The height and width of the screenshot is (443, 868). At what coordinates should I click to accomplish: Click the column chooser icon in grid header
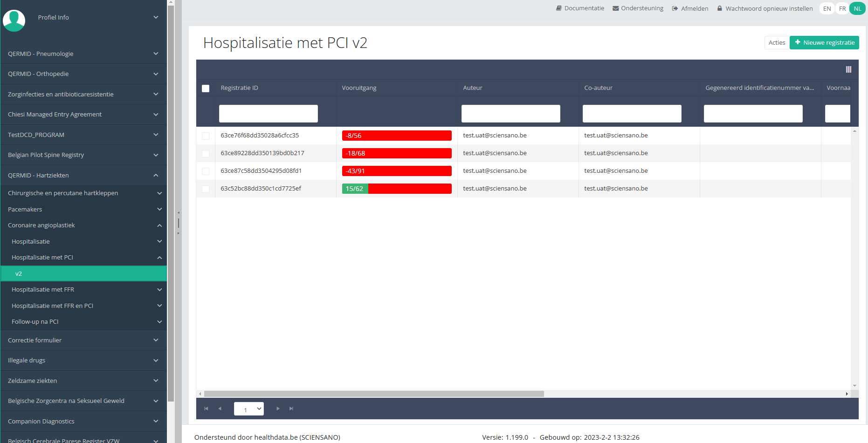(848, 69)
